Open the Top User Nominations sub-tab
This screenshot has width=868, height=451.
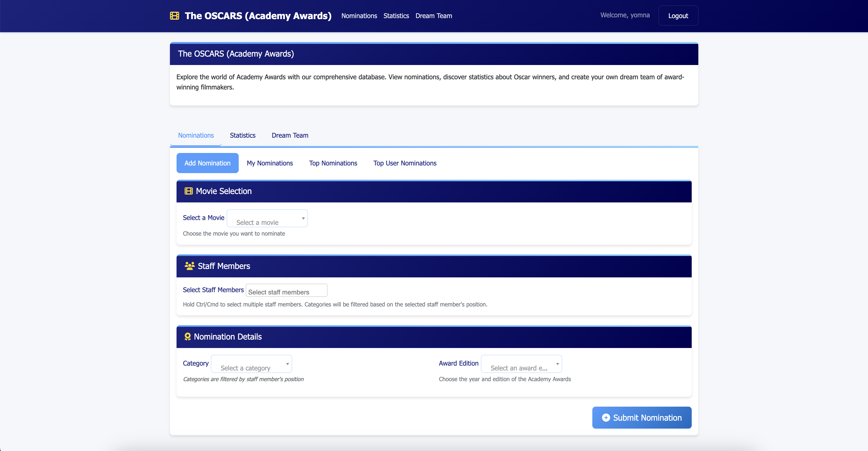tap(405, 163)
